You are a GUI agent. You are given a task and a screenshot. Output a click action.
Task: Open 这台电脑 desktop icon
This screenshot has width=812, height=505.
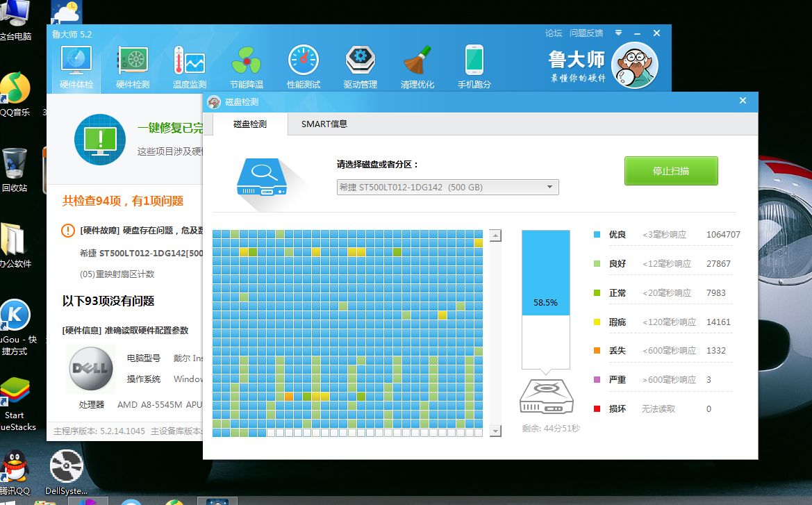tap(15, 21)
